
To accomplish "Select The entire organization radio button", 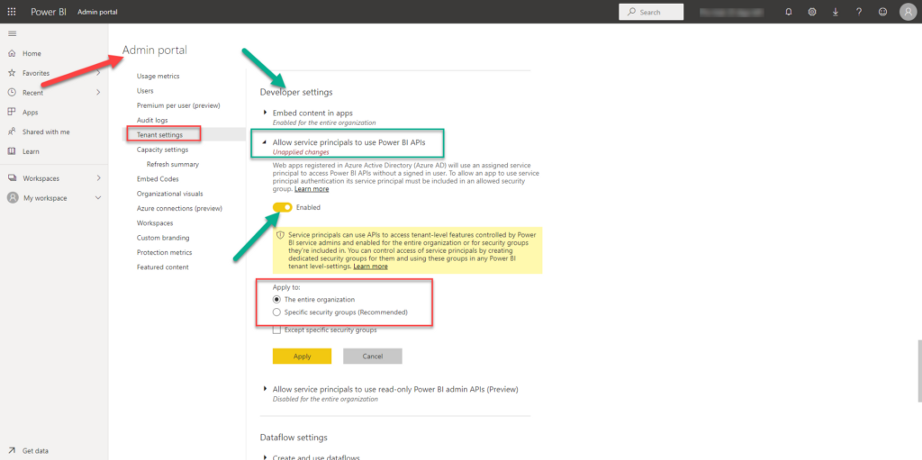I will (276, 299).
